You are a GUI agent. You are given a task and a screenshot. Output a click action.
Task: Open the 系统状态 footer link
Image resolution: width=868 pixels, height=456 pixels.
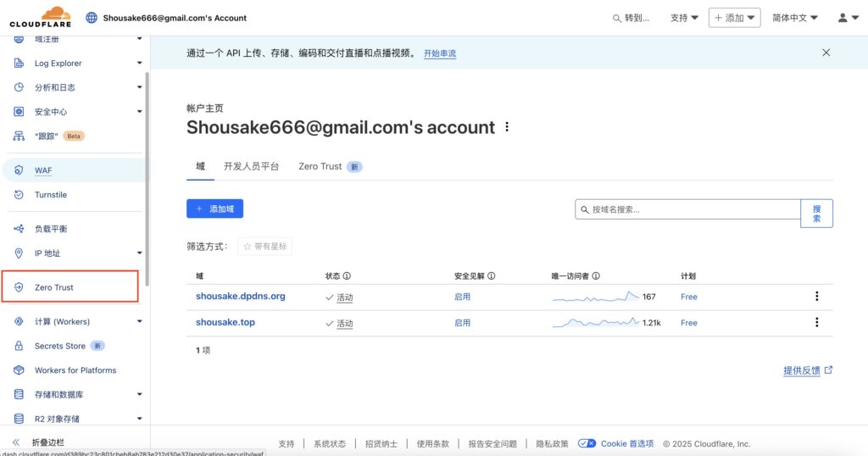pyautogui.click(x=330, y=444)
